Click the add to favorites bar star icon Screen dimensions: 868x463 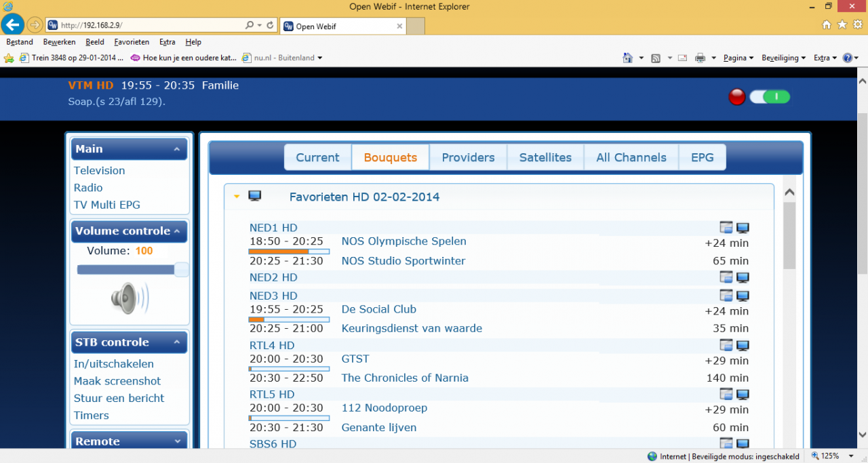click(x=9, y=58)
